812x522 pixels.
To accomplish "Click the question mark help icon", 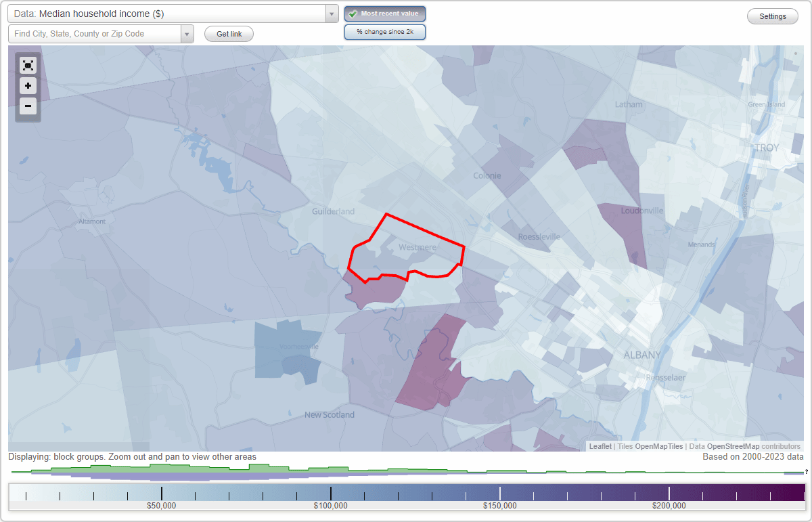I will tap(807, 471).
